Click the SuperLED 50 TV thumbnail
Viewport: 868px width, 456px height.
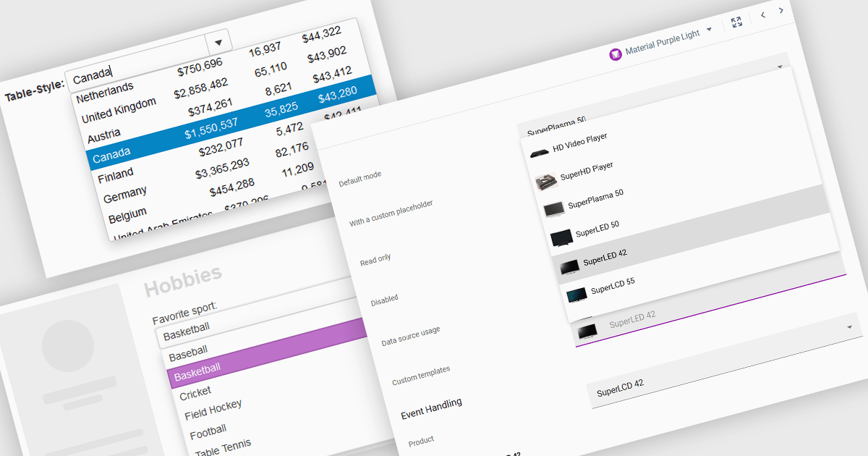562,238
